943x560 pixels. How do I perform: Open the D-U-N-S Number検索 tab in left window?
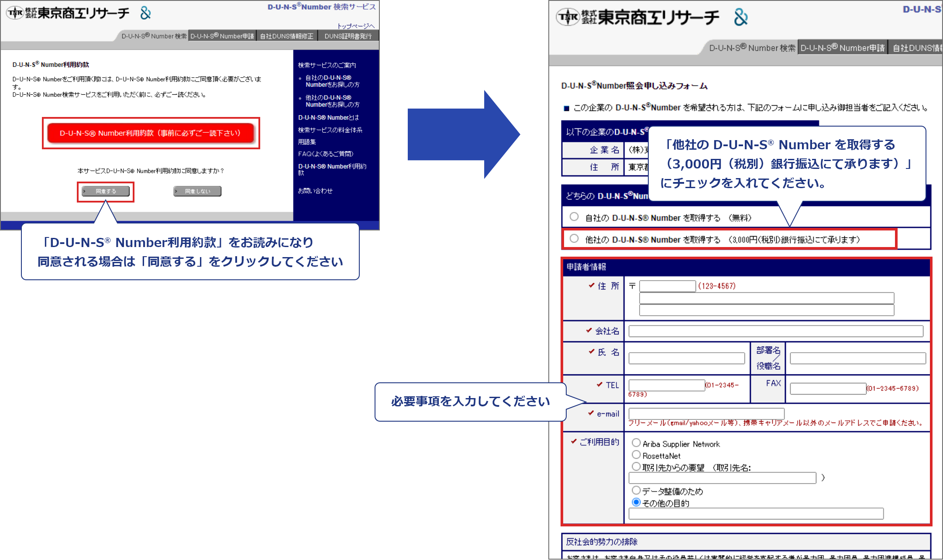(154, 36)
